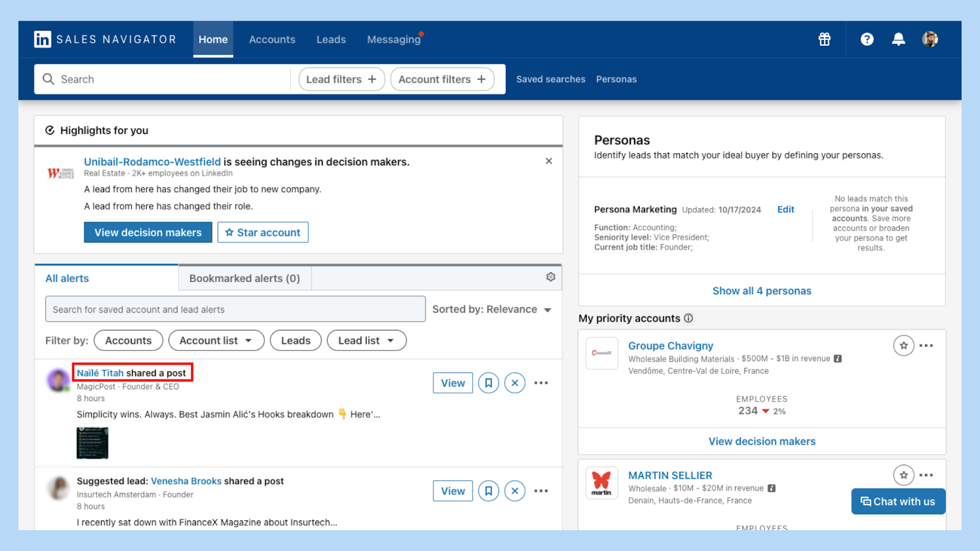Bookmark the Nailé Titah alert
Viewport: 980px width, 551px height.
coord(488,383)
